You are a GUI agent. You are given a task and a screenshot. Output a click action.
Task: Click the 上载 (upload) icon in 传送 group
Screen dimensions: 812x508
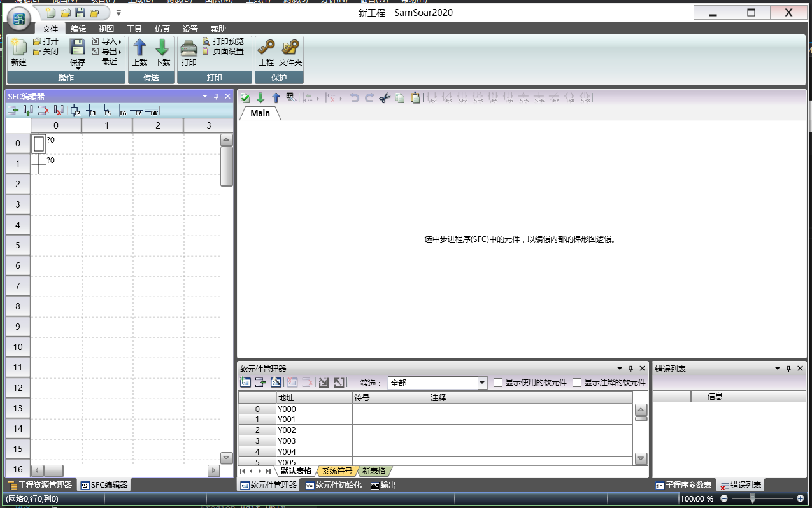coord(139,51)
